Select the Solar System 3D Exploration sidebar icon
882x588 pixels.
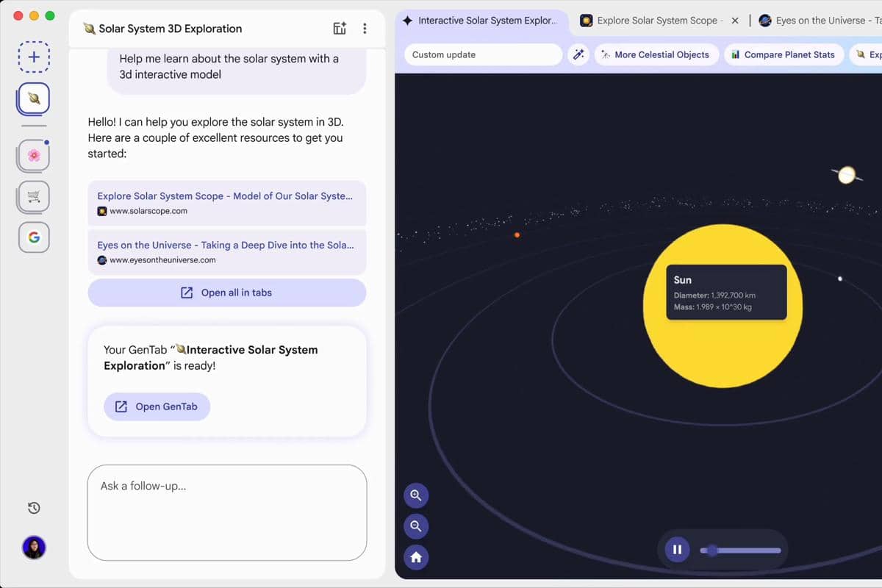click(x=33, y=98)
